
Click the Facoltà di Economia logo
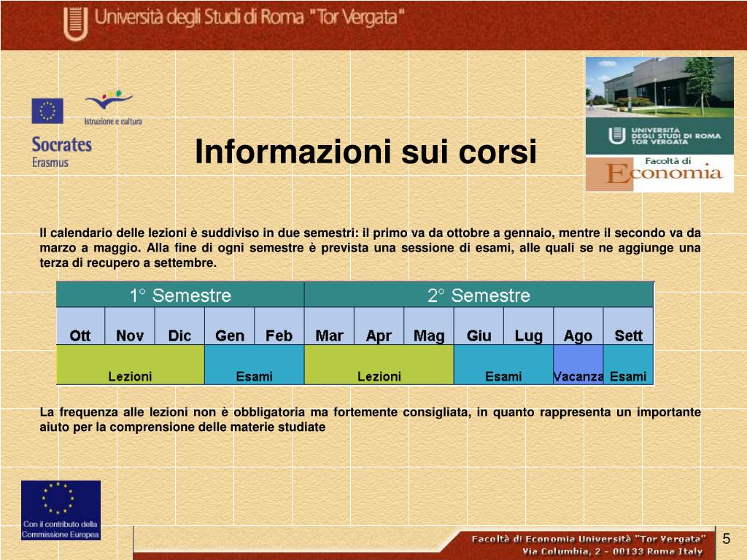[x=659, y=173]
